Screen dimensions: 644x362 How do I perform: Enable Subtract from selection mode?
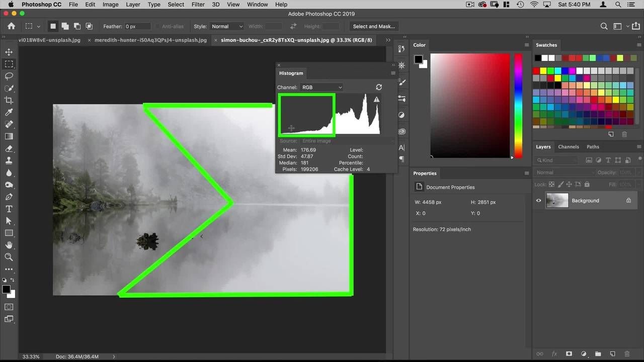point(77,26)
